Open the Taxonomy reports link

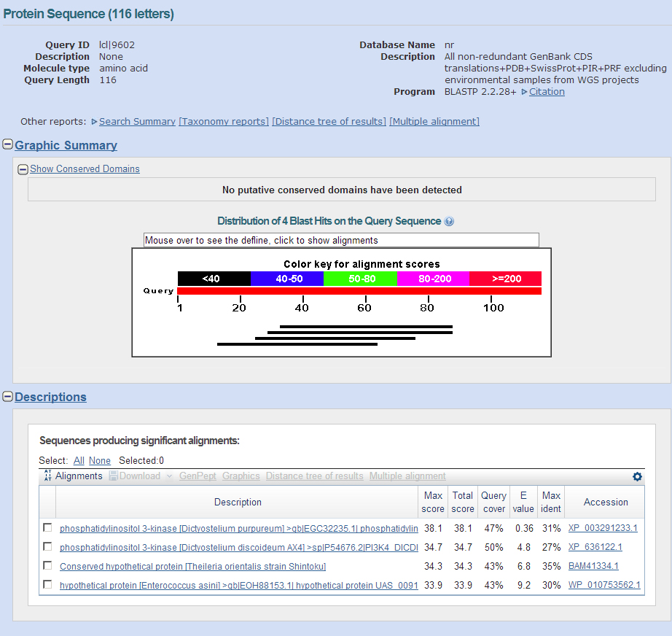pos(224,122)
